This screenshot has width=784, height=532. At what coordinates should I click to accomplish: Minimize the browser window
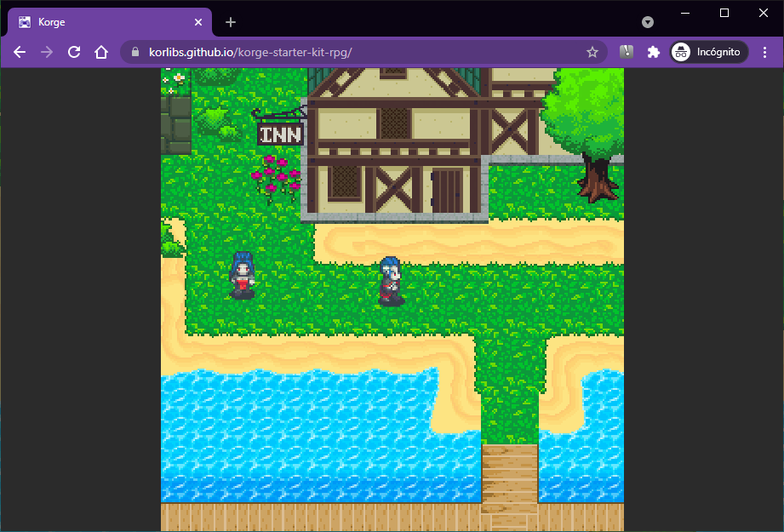[x=685, y=13]
